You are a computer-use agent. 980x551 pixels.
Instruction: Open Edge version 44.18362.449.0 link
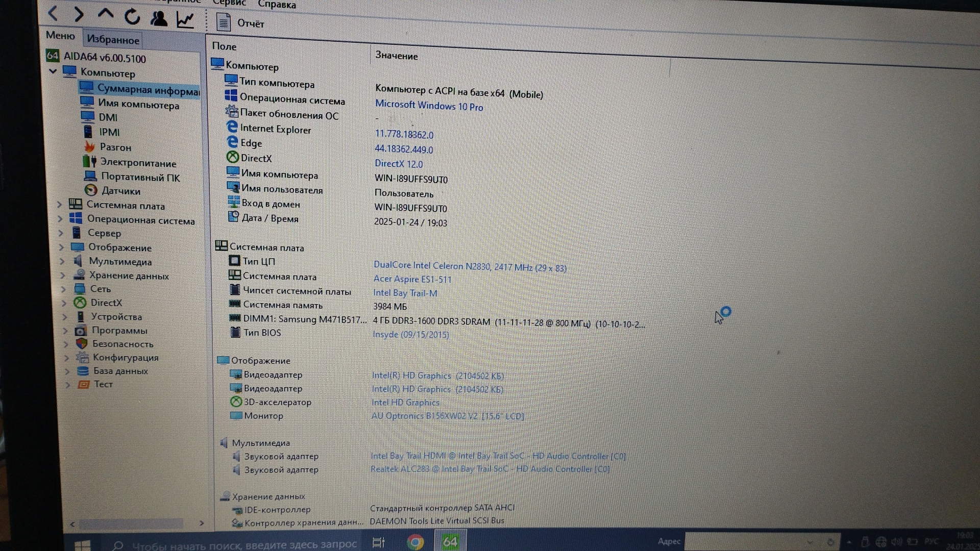404,149
